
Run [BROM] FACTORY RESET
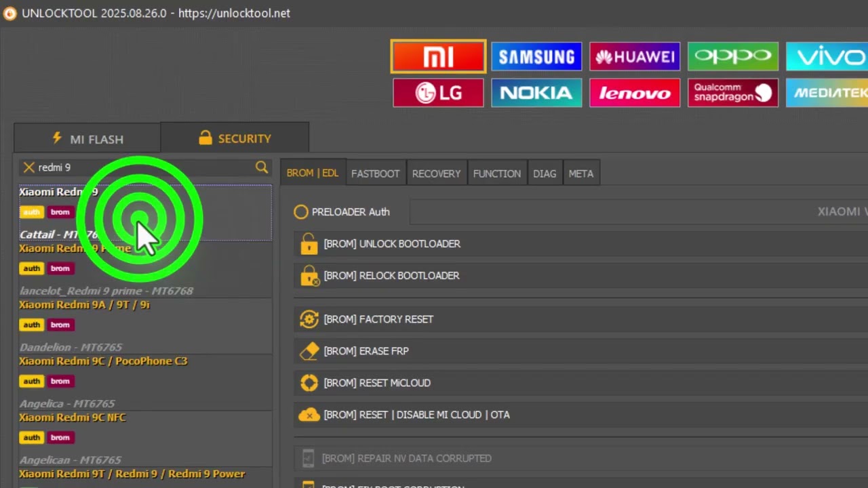pos(580,319)
